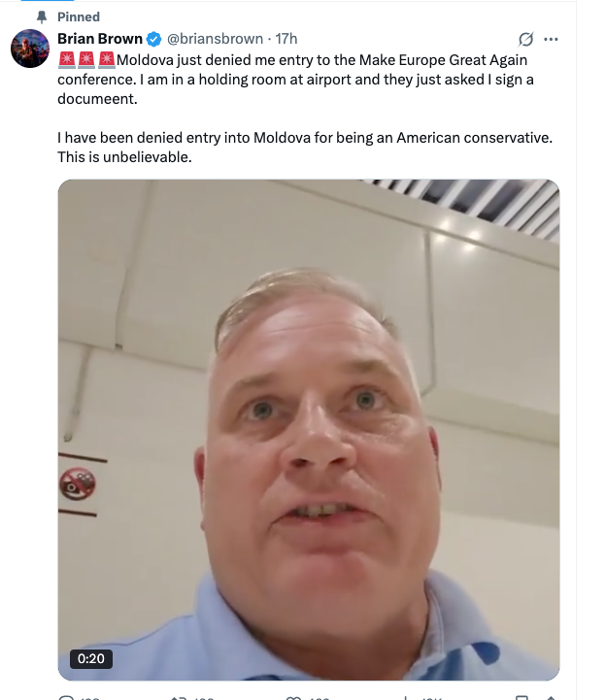
Task: Repost the tweet using the retweet icon
Action: pos(178,697)
